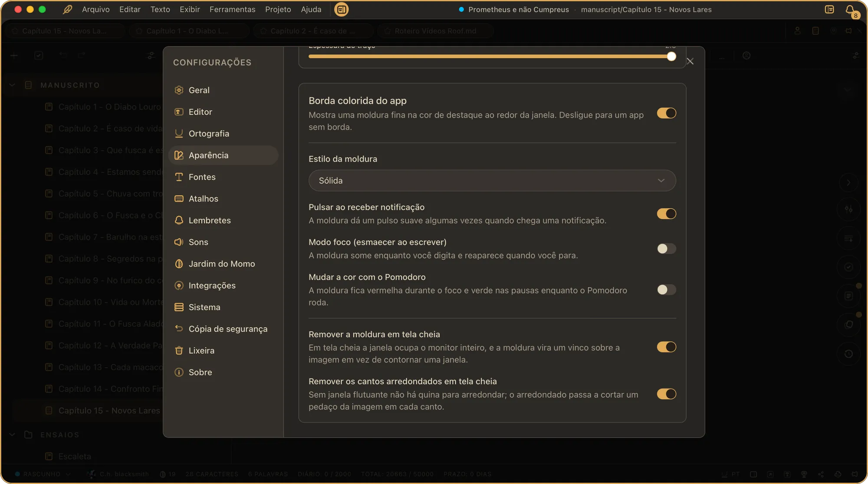This screenshot has width=868, height=484.
Task: Select Capítulo 1 - O Diabo Louro in tree
Action: pyautogui.click(x=103, y=107)
